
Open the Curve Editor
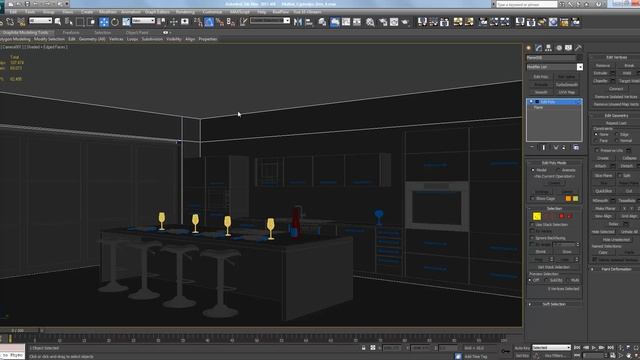[346, 22]
